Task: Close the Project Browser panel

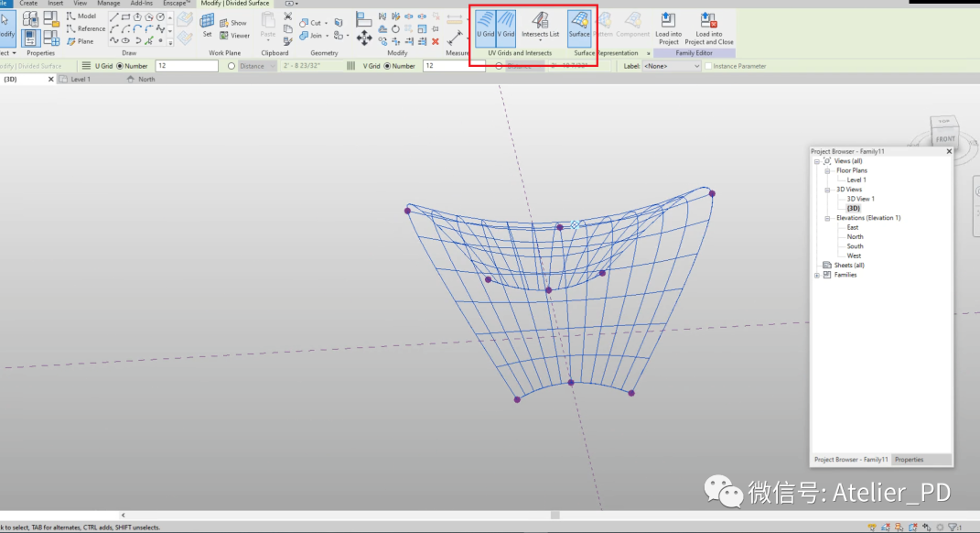Action: pos(949,151)
